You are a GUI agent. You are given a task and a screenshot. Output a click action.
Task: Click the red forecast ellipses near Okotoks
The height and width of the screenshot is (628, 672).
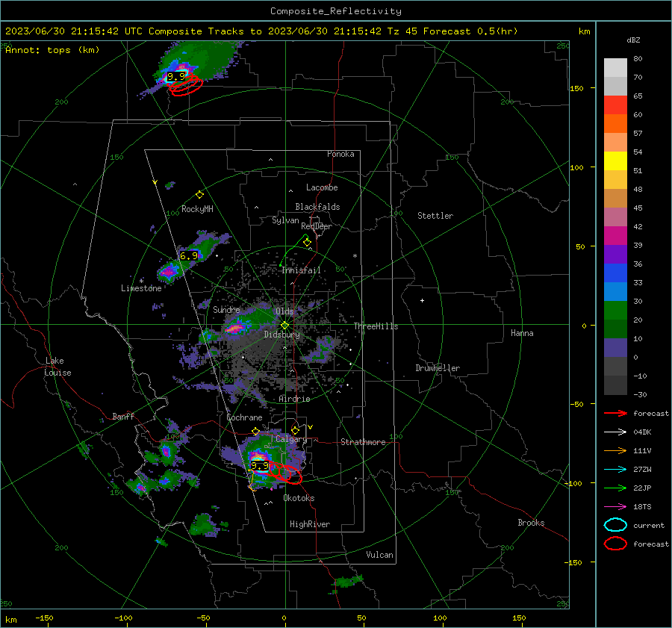pos(286,473)
